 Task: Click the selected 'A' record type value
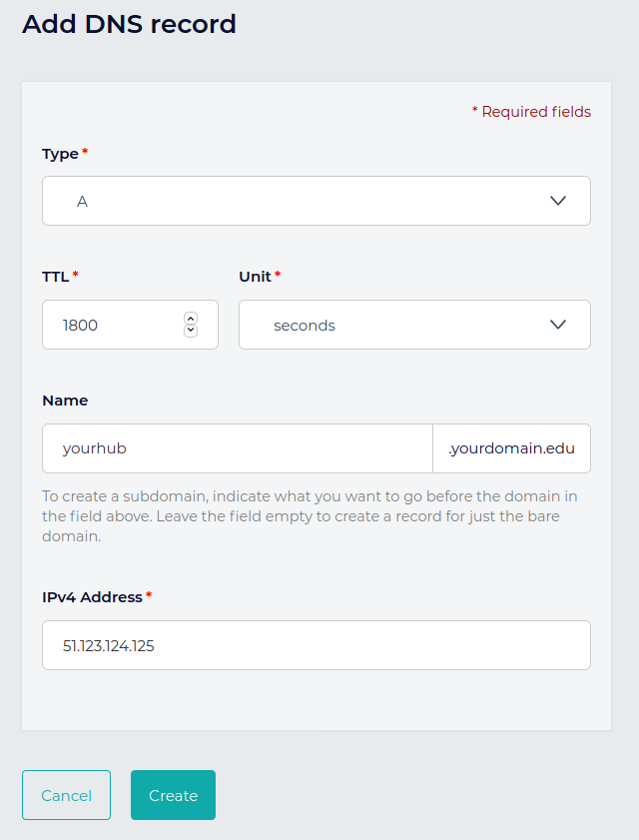pos(83,202)
